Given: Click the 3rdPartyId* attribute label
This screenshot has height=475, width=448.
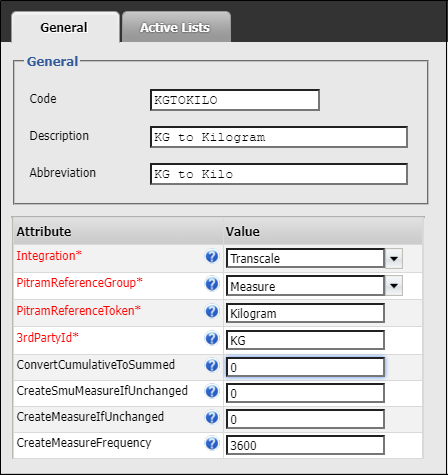Looking at the screenshot, I should [48, 337].
